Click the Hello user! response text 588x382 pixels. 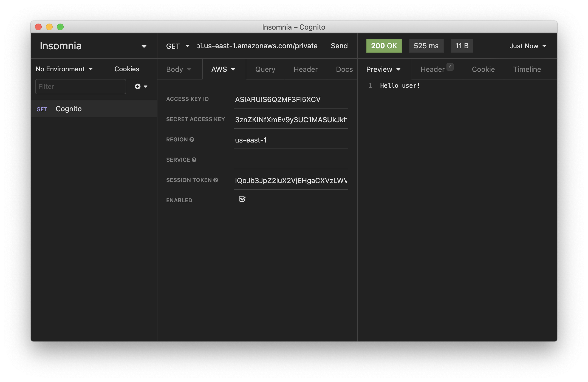tap(400, 85)
